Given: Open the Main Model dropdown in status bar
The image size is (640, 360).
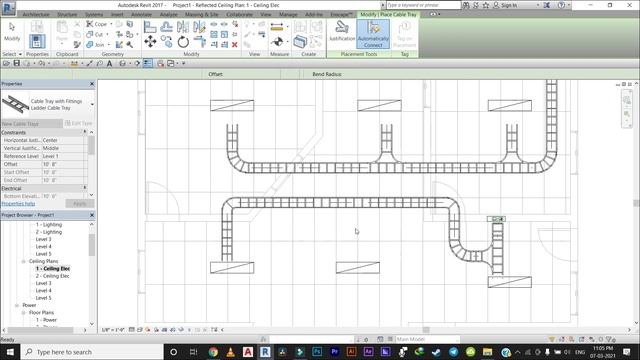Looking at the screenshot, I should [427, 339].
